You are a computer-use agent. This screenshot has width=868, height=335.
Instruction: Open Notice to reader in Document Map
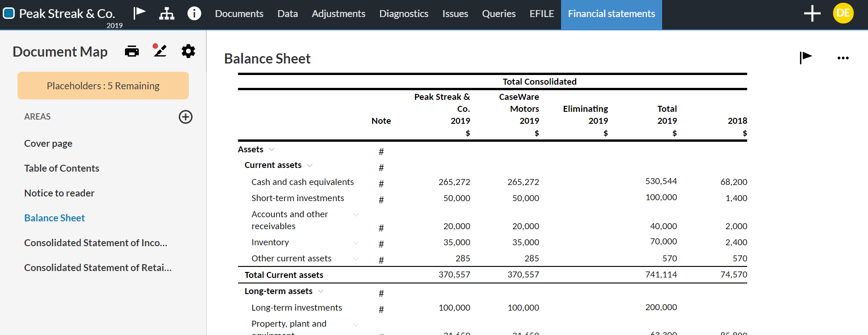tap(59, 193)
